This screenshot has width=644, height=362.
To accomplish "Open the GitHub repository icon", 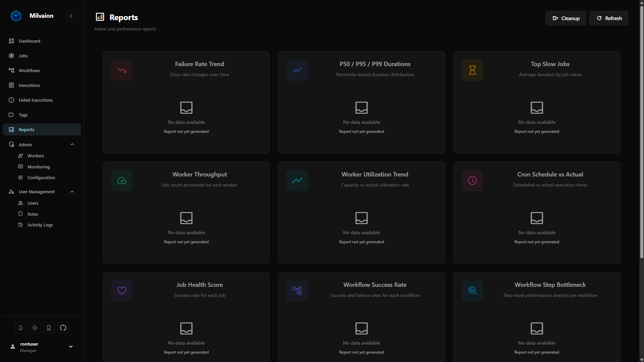I will pos(63,328).
